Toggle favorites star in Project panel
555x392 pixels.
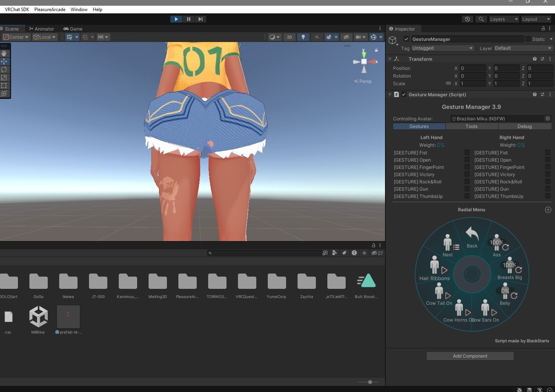[364, 253]
